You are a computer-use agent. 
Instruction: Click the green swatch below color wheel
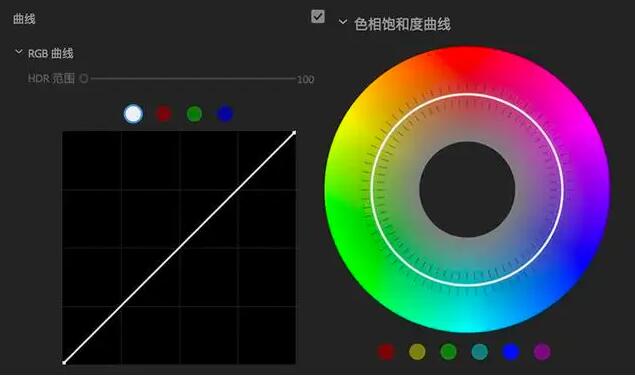pos(449,352)
